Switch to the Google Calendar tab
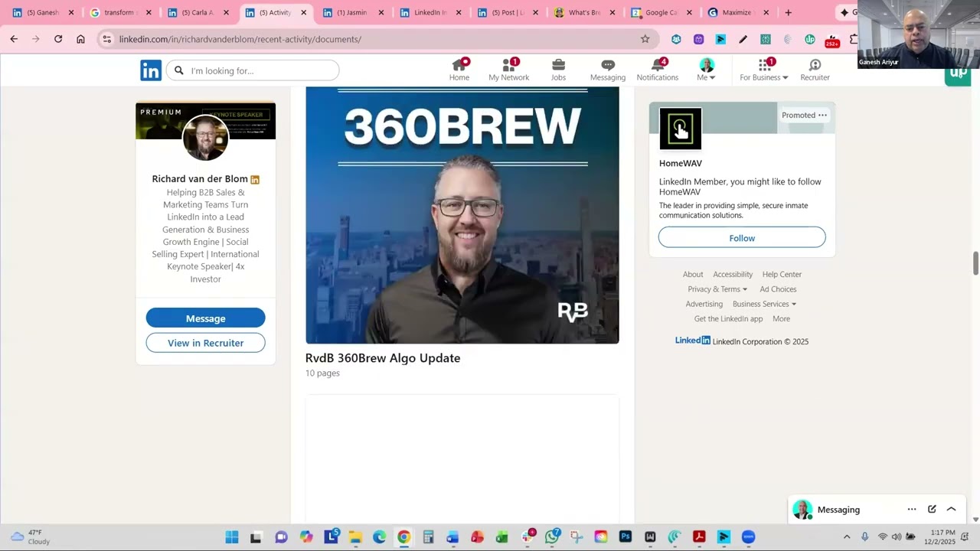Screen dimensions: 980x551 tap(661, 13)
